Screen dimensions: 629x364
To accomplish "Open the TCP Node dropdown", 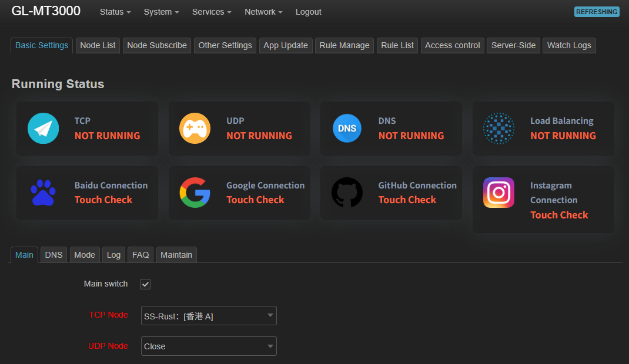I will pyautogui.click(x=209, y=316).
